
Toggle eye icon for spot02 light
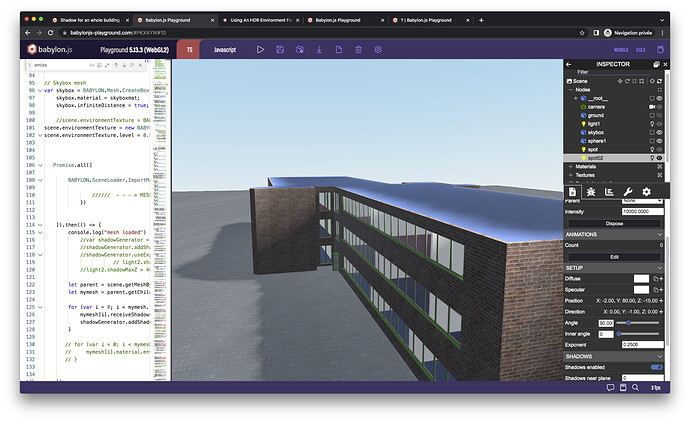(x=659, y=158)
